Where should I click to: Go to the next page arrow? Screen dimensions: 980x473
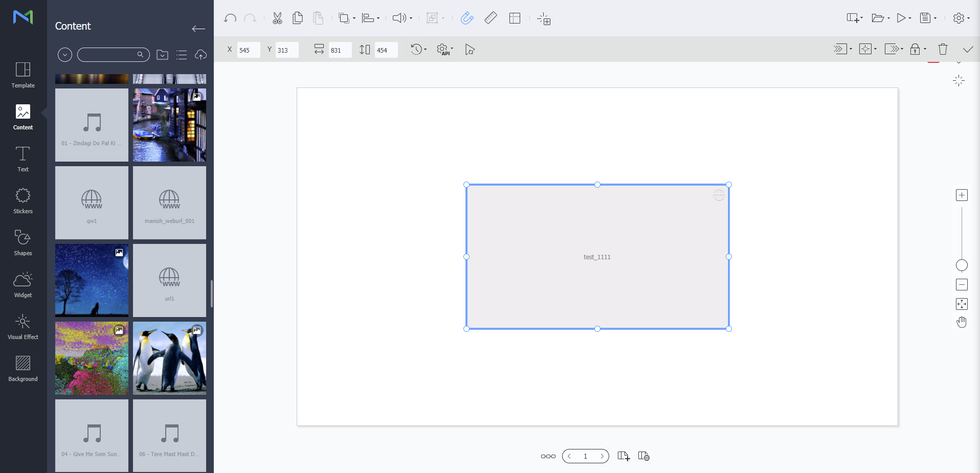point(602,456)
